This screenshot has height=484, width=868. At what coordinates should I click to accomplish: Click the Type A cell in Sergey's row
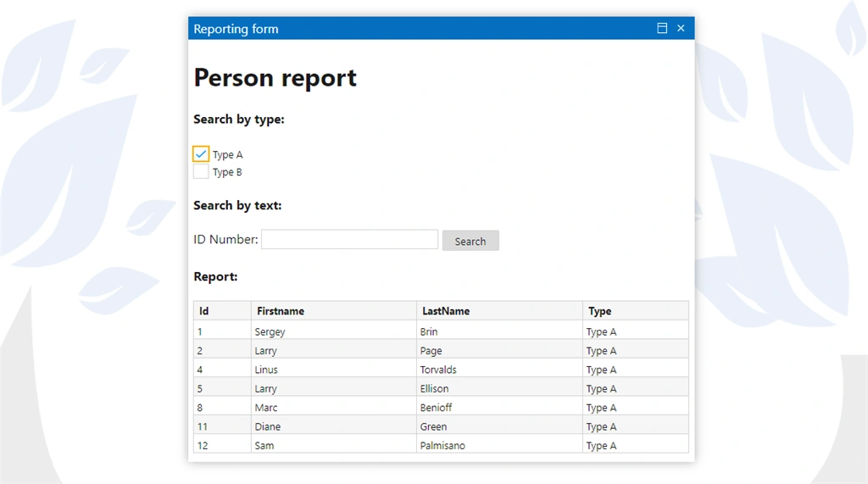(636, 331)
